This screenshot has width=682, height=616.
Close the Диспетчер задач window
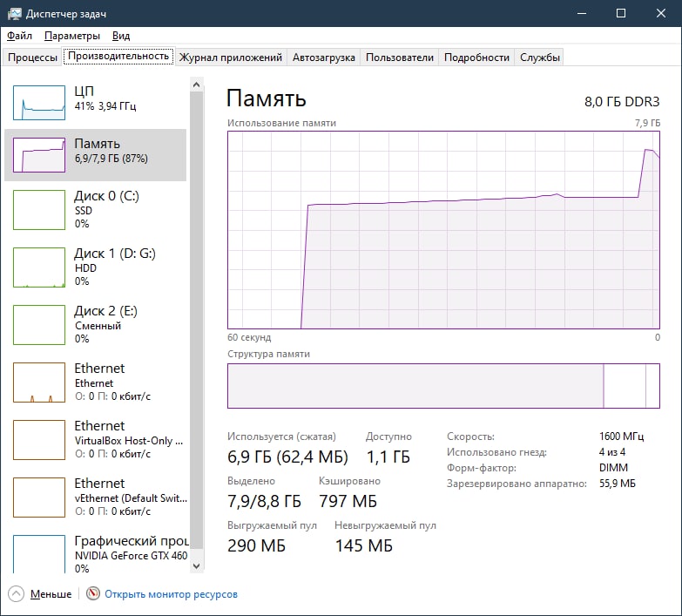(x=661, y=13)
